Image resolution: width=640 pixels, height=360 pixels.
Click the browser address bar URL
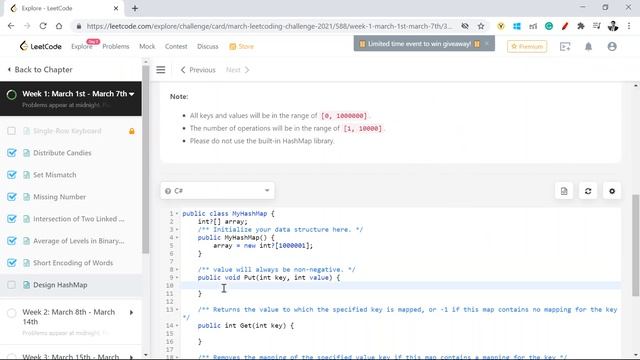click(269, 26)
